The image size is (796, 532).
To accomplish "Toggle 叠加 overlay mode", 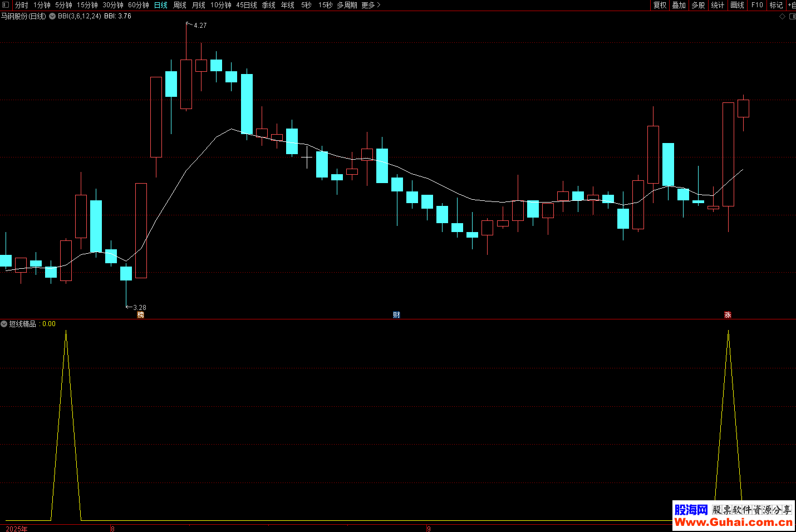I will [679, 5].
